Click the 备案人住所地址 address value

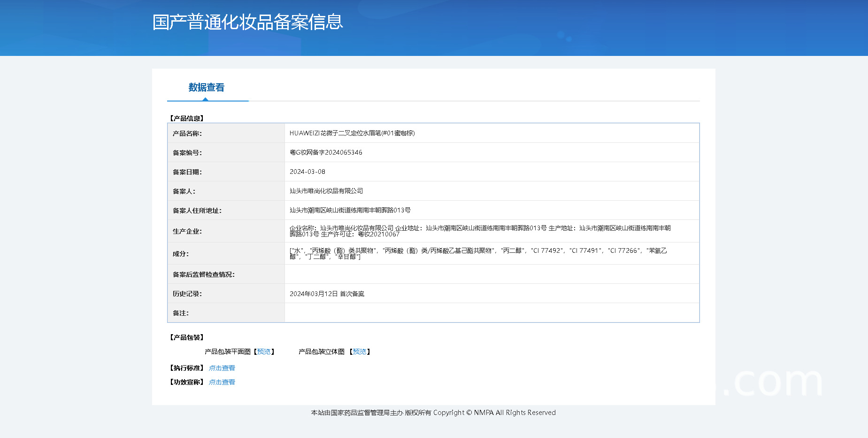350,210
